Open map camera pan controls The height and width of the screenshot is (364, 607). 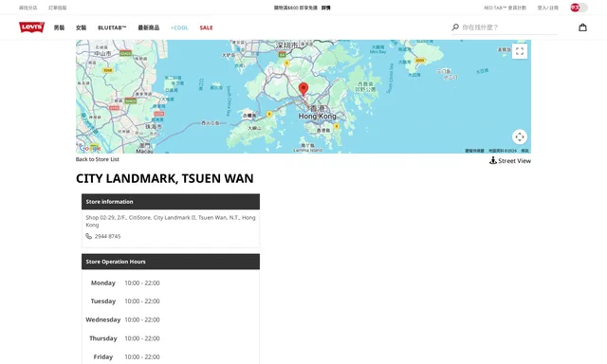pyautogui.click(x=520, y=136)
